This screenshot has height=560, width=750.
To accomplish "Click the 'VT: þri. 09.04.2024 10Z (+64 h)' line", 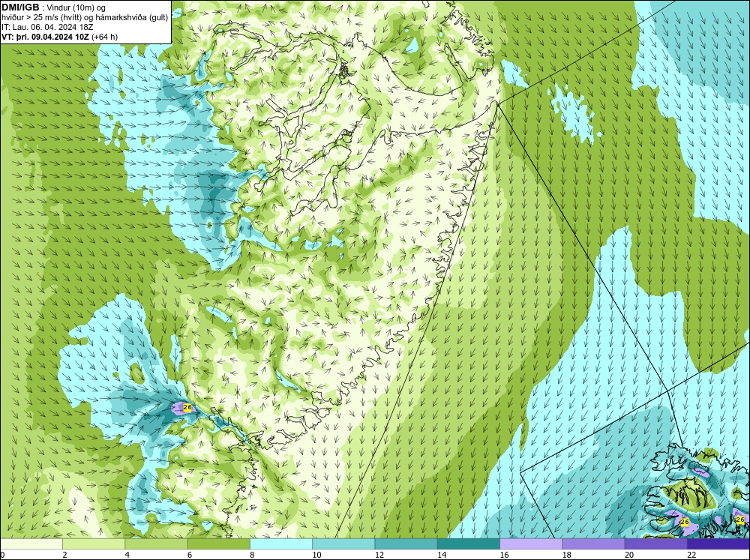I will [x=59, y=37].
